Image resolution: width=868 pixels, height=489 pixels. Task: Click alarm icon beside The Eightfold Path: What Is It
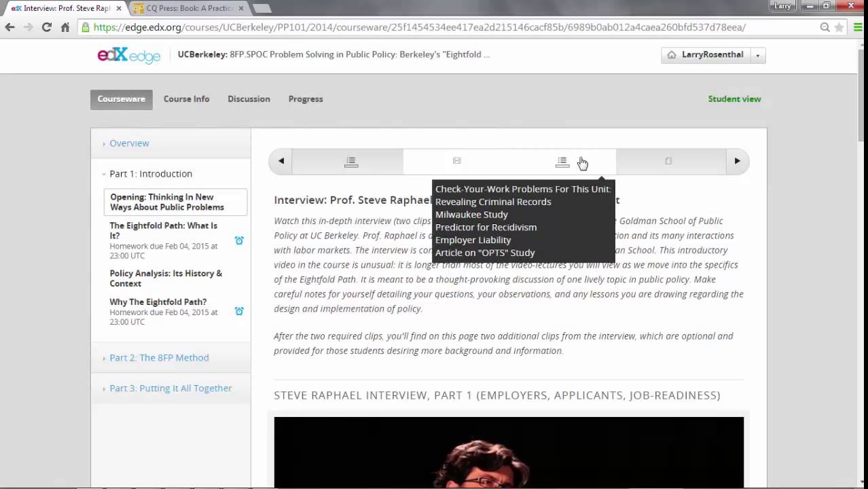(x=239, y=240)
